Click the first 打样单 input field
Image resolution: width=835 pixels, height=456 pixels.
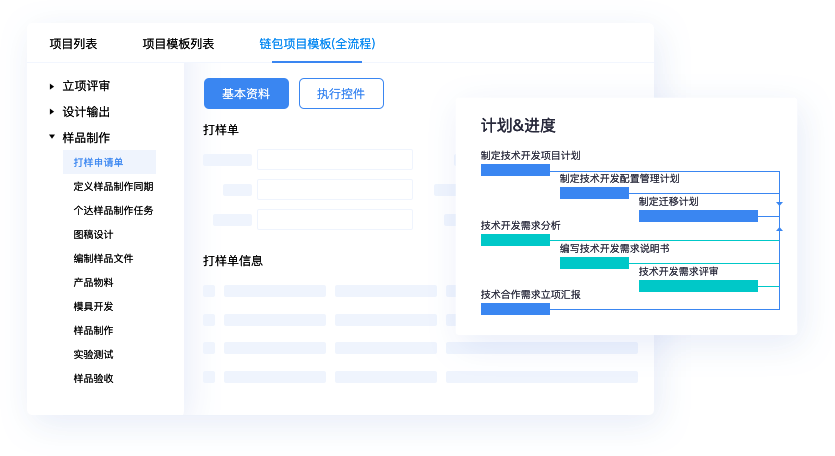tap(335, 159)
